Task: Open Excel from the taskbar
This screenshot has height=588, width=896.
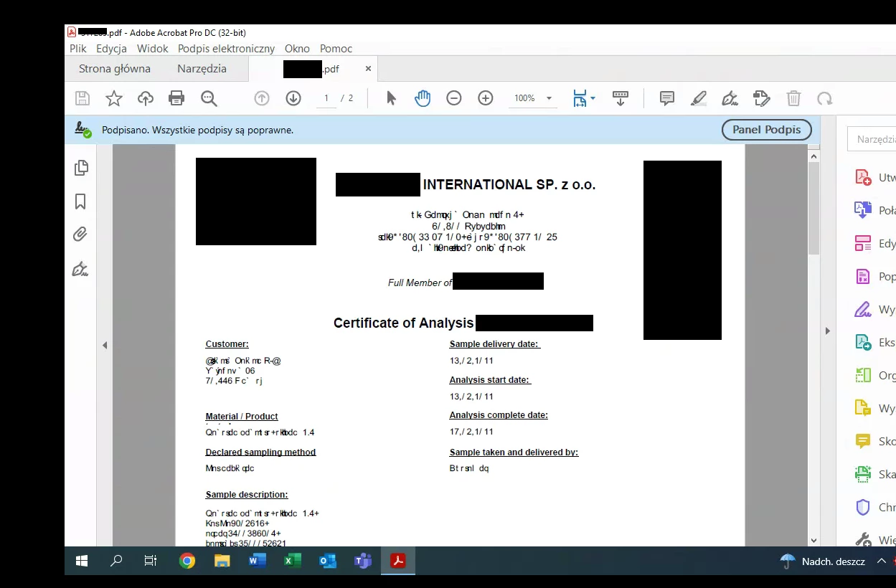Action: [x=292, y=561]
